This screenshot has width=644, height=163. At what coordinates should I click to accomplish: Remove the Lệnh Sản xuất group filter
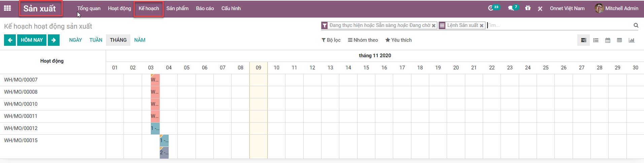(482, 26)
